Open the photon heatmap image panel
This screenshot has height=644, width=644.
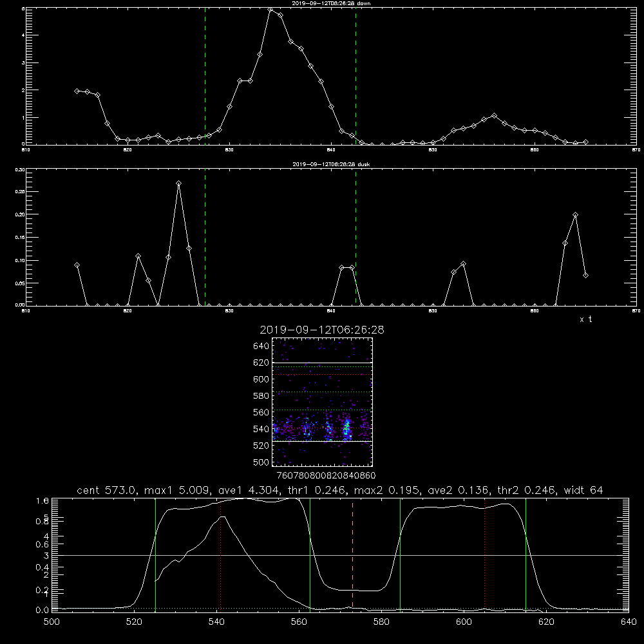[x=323, y=402]
